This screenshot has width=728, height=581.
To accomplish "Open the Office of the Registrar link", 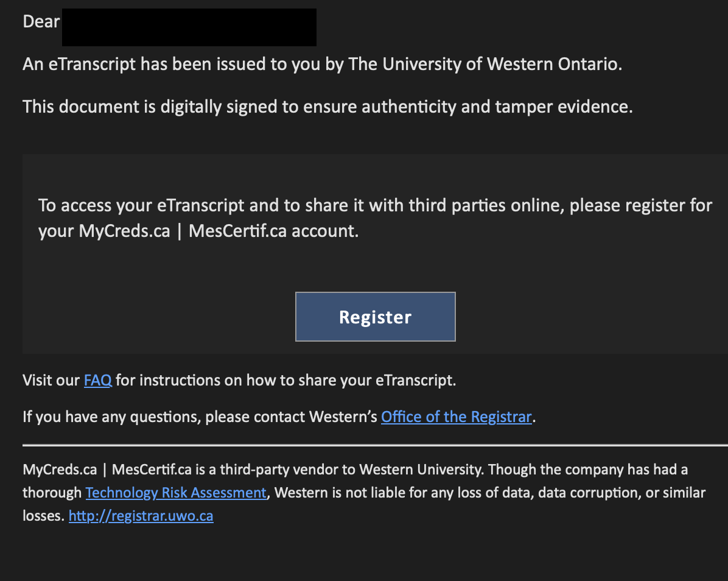I will [457, 417].
